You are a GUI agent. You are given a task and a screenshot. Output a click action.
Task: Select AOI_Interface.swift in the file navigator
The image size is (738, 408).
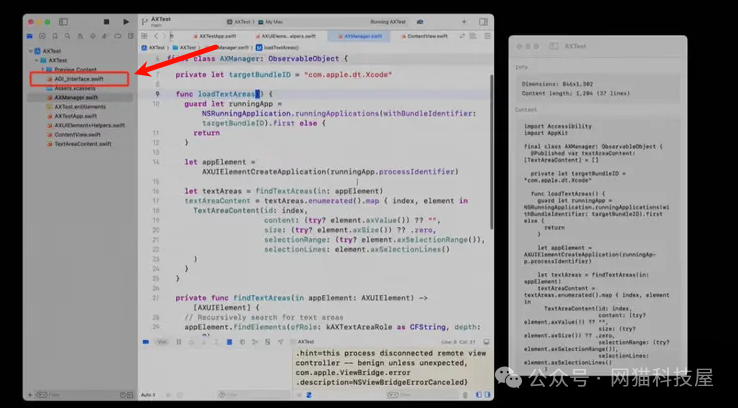click(78, 78)
